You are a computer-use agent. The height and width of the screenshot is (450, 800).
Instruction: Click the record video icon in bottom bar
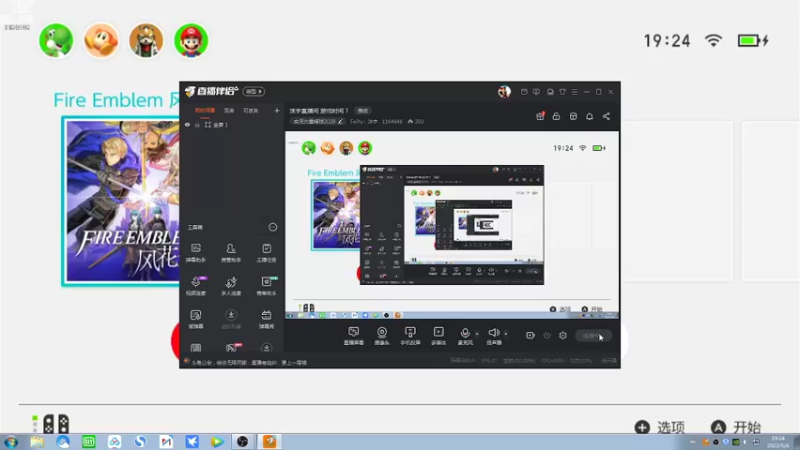[530, 335]
